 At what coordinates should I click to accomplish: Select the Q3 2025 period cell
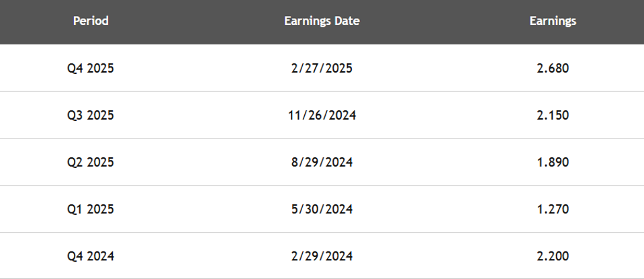91,115
